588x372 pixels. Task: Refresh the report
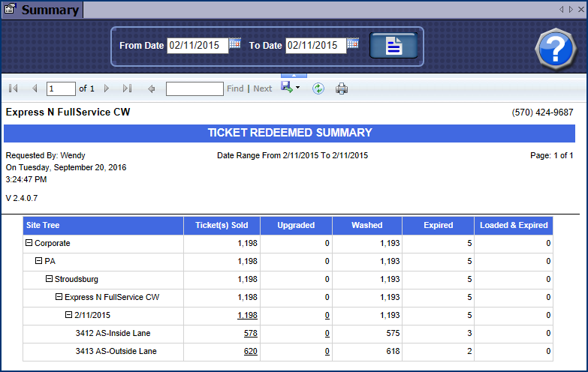point(318,88)
